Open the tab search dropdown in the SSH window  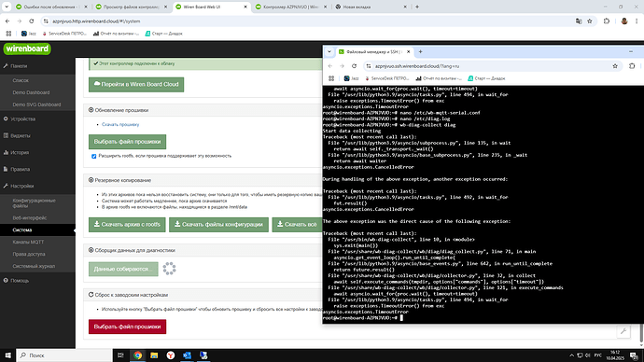click(329, 51)
